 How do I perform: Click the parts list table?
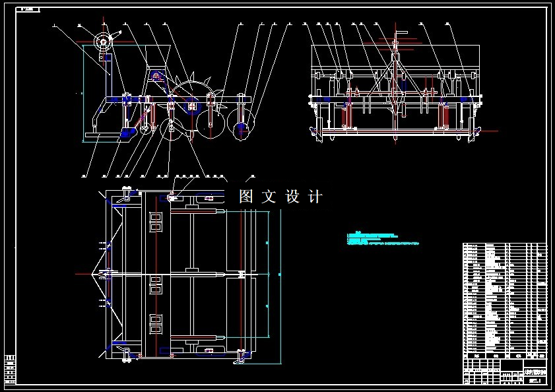tap(505, 301)
